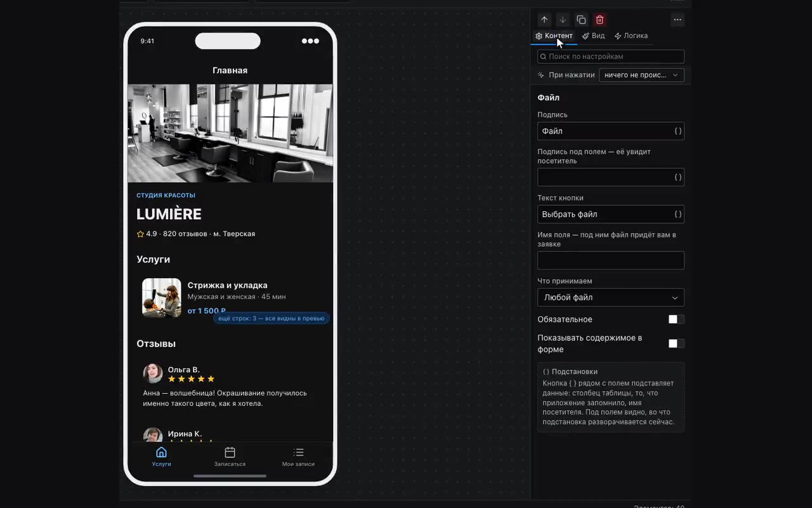
Task: Select the LUMIÈRE heading in preview
Action: pos(169,214)
